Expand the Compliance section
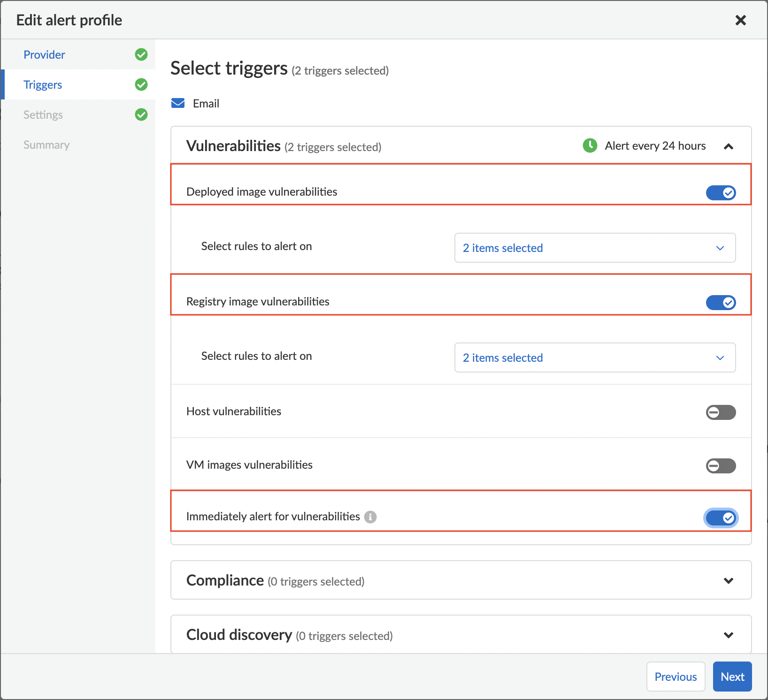Image resolution: width=768 pixels, height=700 pixels. (729, 580)
